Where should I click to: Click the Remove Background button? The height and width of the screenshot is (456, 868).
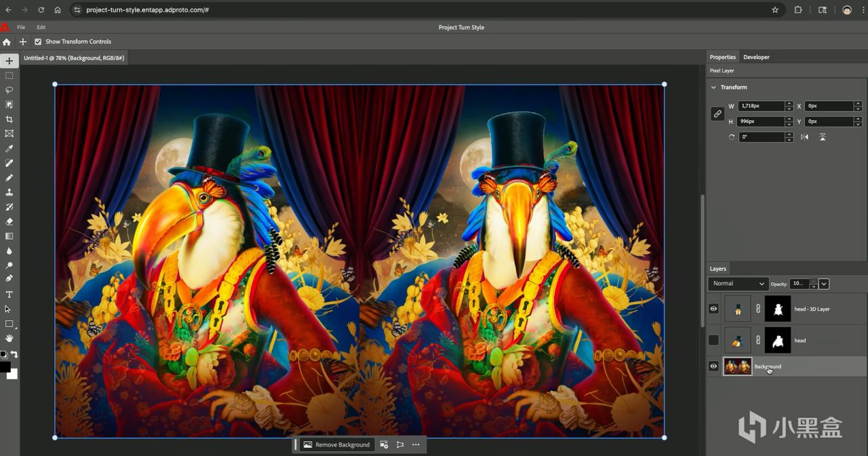point(337,444)
